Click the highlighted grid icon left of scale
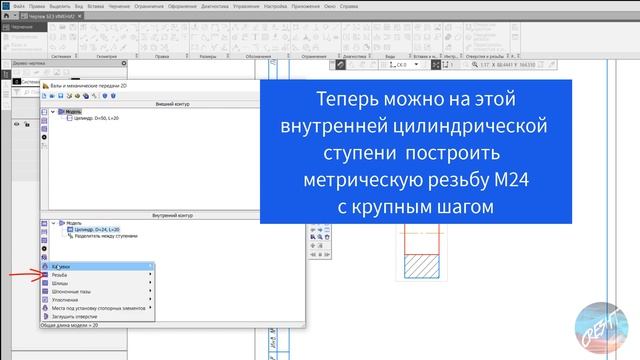 tap(436, 64)
